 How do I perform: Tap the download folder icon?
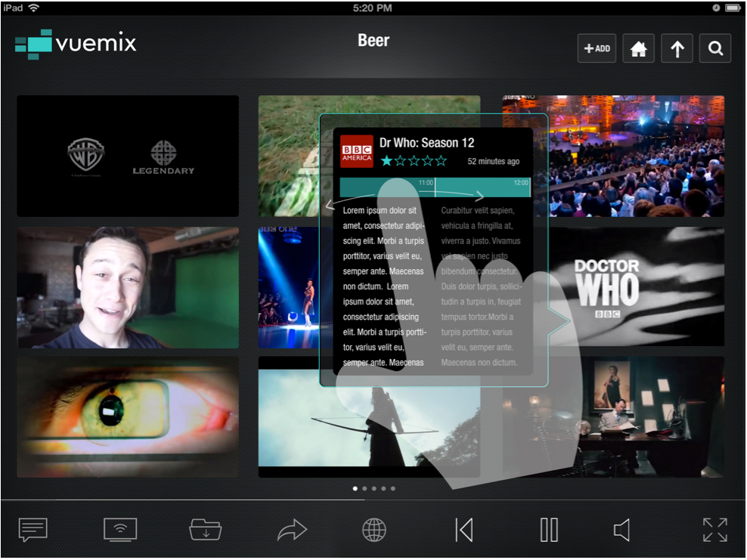(x=206, y=530)
